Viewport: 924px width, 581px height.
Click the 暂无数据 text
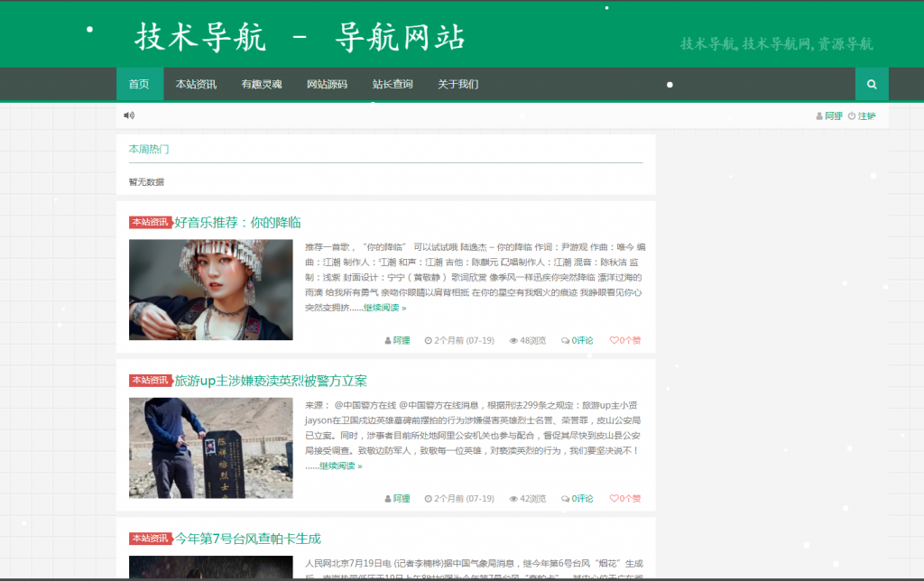[x=147, y=182]
